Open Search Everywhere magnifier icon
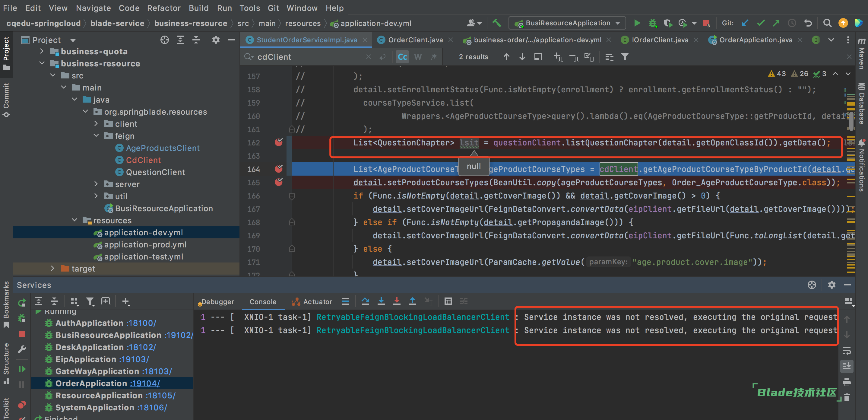 [x=827, y=23]
